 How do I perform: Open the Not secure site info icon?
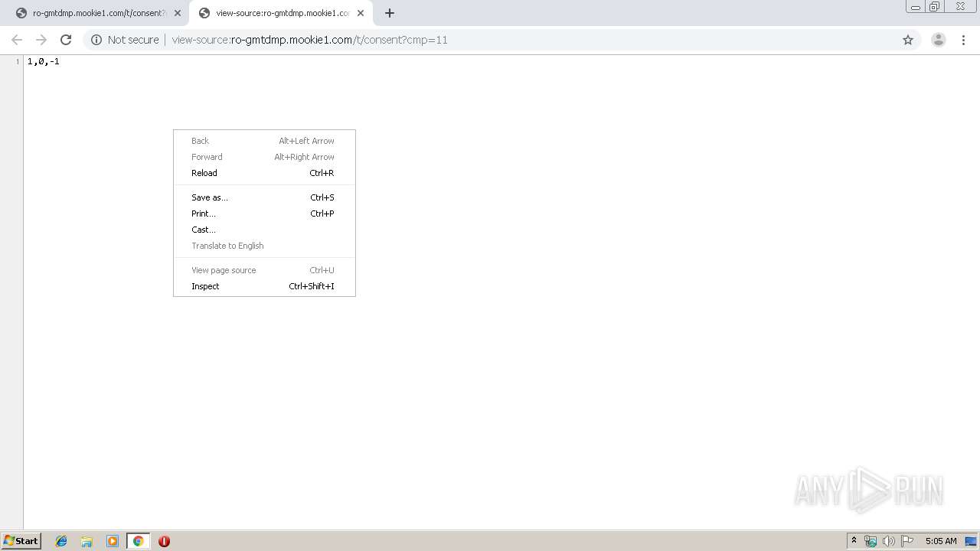pyautogui.click(x=96, y=40)
